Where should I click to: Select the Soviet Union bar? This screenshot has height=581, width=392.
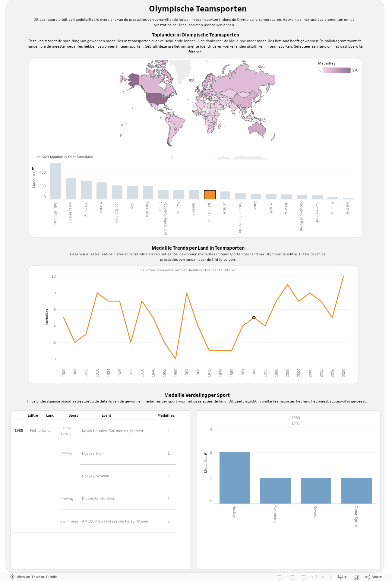pyautogui.click(x=117, y=192)
